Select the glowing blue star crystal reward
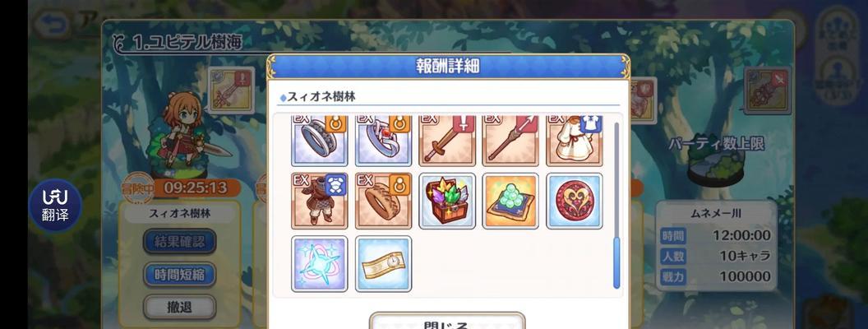The image size is (868, 329). point(320,264)
